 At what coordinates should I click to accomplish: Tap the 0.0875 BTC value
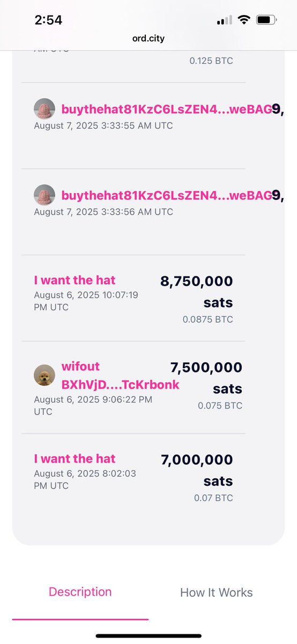pyautogui.click(x=208, y=319)
